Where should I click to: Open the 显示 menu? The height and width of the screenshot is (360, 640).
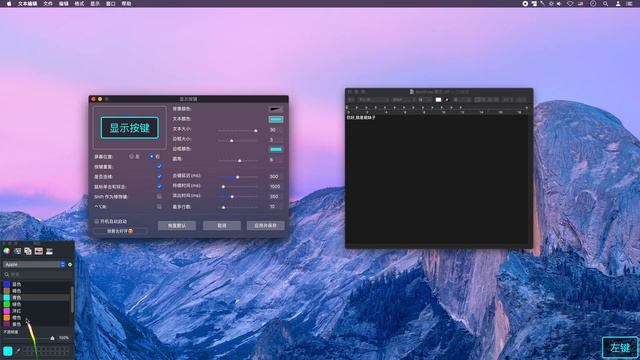tap(95, 3)
